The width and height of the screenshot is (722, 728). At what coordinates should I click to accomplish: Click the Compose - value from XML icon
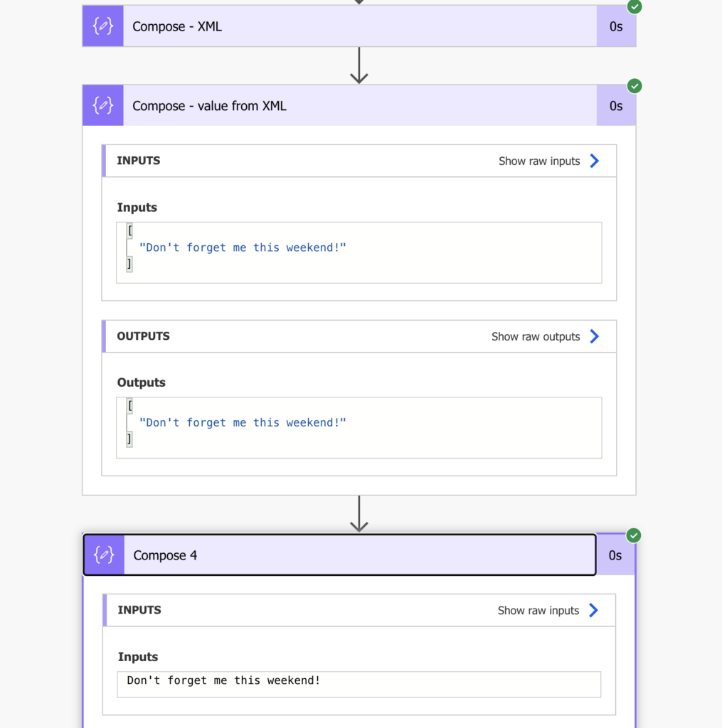tap(103, 105)
